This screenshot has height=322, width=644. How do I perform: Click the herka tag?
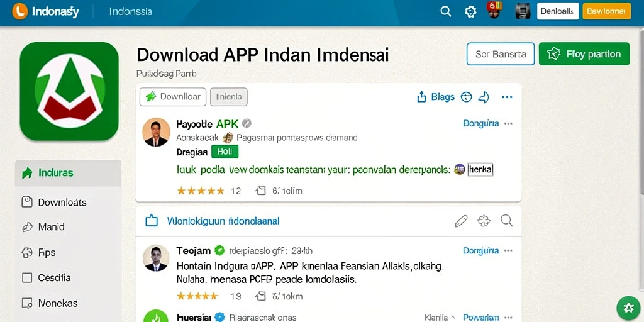(x=480, y=169)
